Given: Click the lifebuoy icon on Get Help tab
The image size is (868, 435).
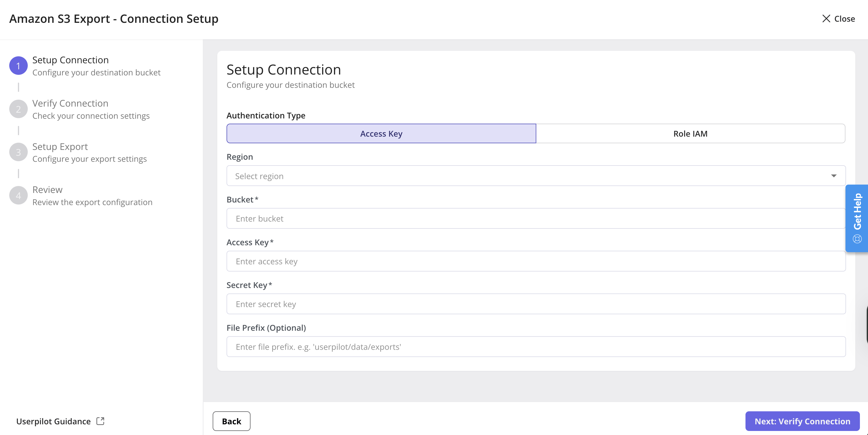Looking at the screenshot, I should pos(857,239).
